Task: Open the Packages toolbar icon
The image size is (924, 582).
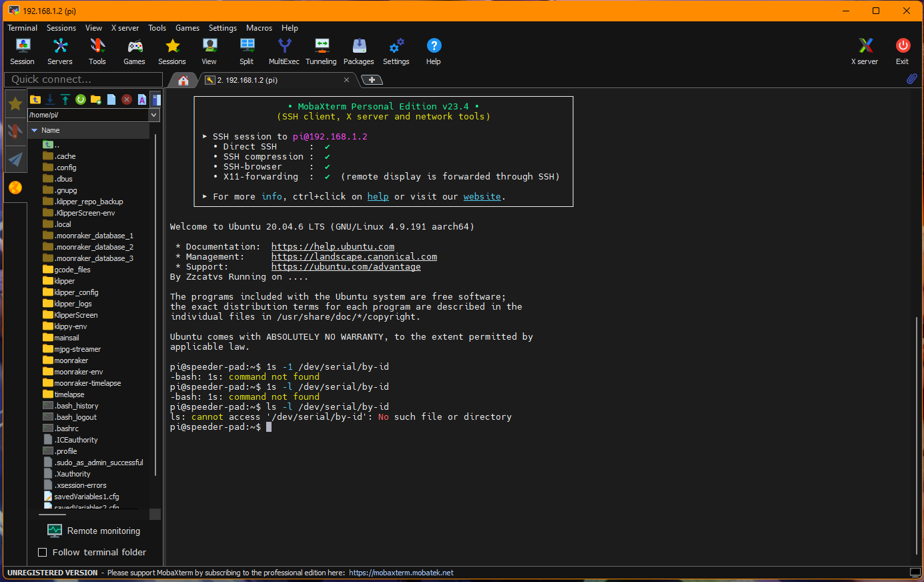Action: (359, 51)
